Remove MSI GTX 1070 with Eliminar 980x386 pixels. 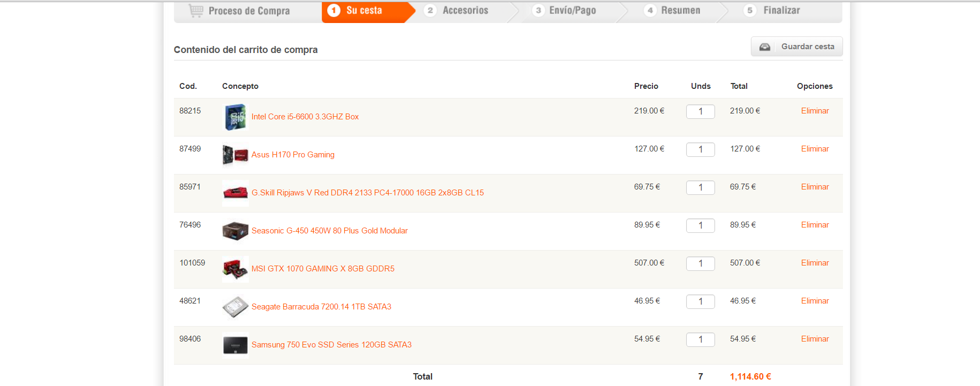pyautogui.click(x=815, y=263)
